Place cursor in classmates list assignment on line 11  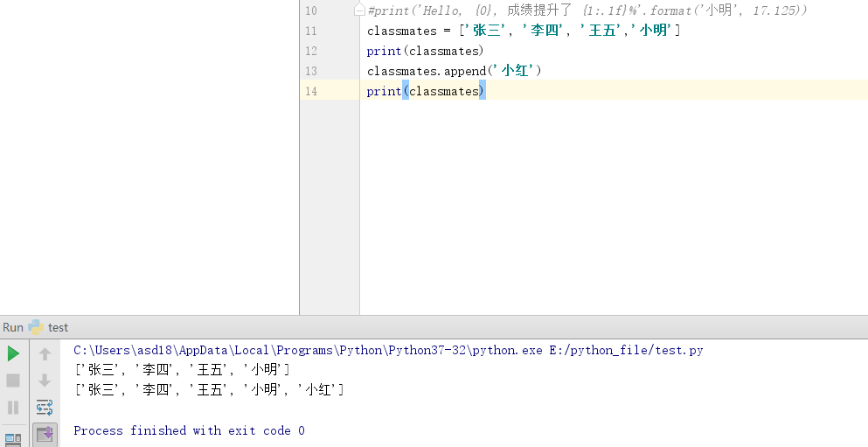[x=523, y=31]
